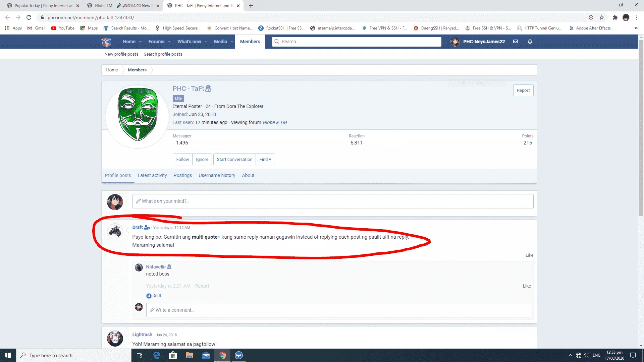
Task: Click the Write a comment field
Action: pos(339,310)
